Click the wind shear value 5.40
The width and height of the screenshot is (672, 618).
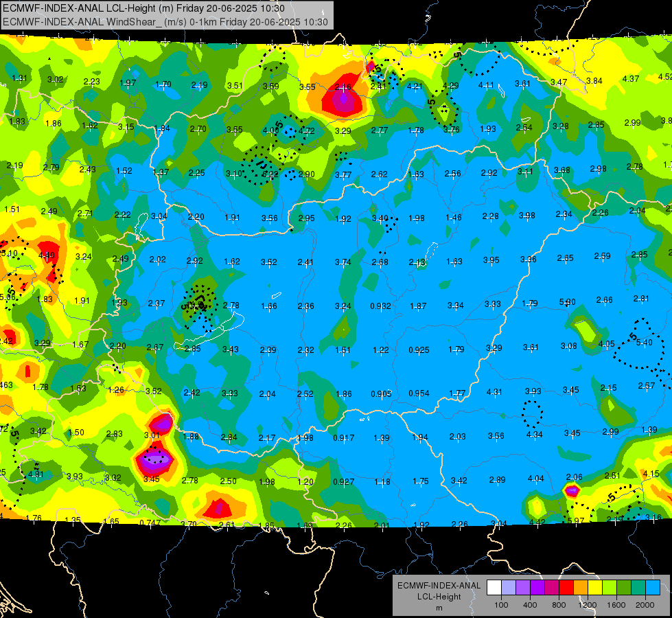coord(644,342)
